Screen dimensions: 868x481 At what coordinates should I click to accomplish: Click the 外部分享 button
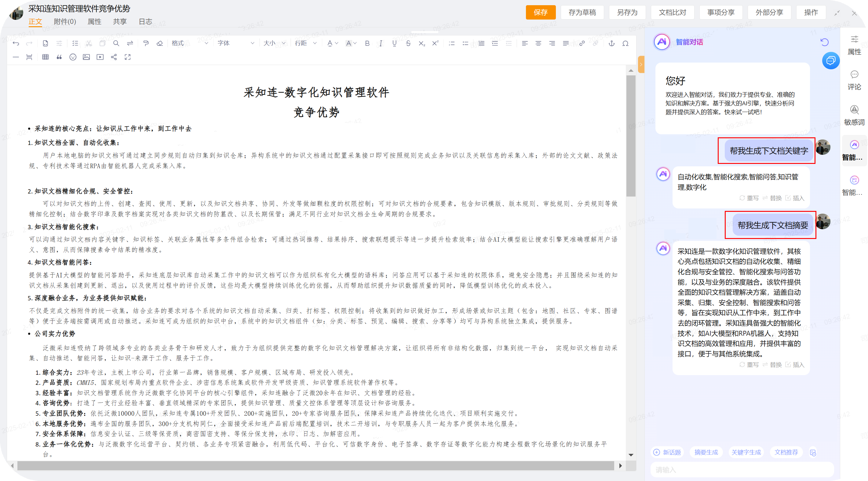point(769,13)
